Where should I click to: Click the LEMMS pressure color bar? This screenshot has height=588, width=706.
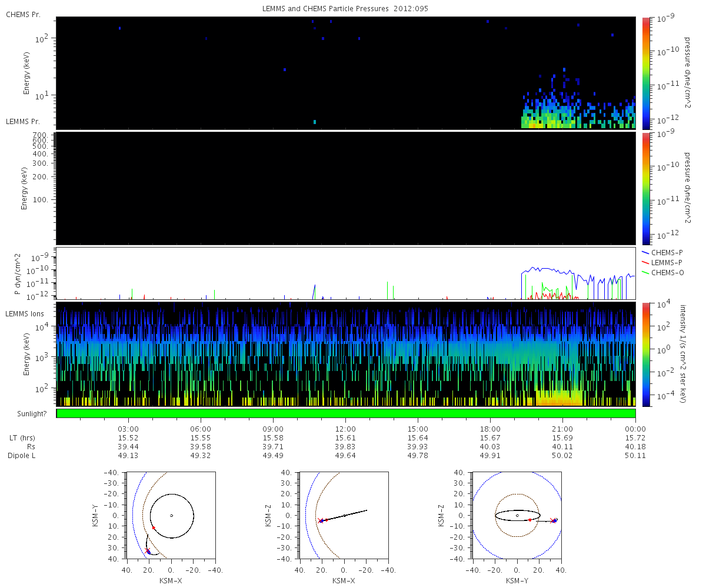[x=645, y=188]
